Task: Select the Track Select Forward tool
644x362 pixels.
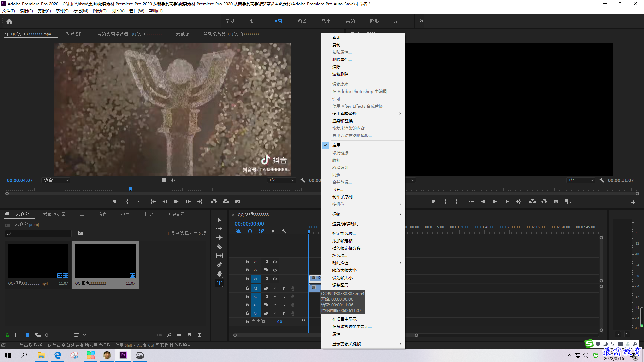Action: coord(219,229)
